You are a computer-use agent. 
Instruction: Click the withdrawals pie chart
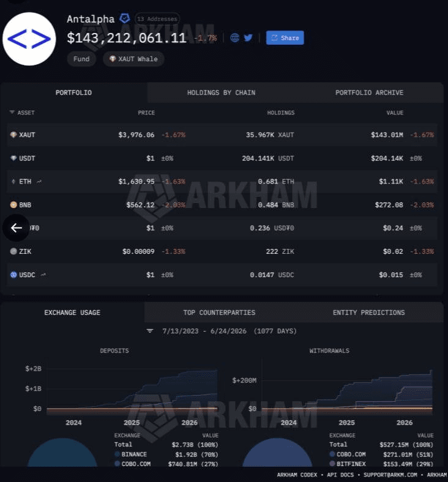tap(277, 453)
